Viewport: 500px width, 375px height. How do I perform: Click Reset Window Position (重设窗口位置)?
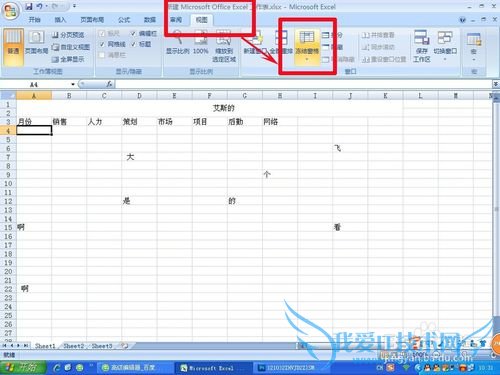click(384, 59)
